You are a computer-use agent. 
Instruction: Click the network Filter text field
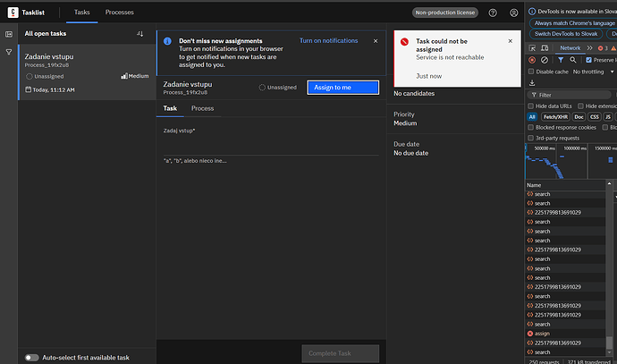569,95
